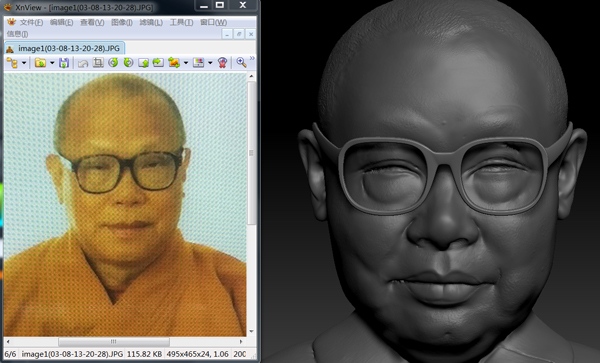
Task: Open the 信息(I) menu
Action: point(17,34)
